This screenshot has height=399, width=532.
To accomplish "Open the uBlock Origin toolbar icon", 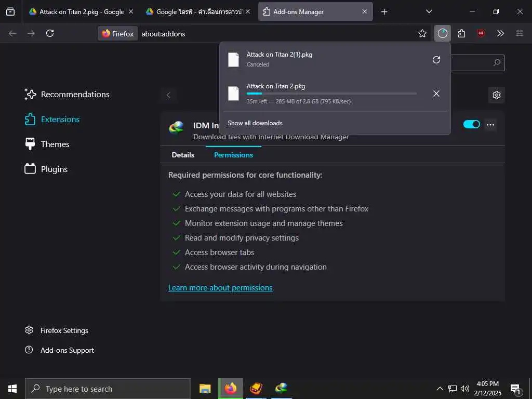I will (481, 33).
